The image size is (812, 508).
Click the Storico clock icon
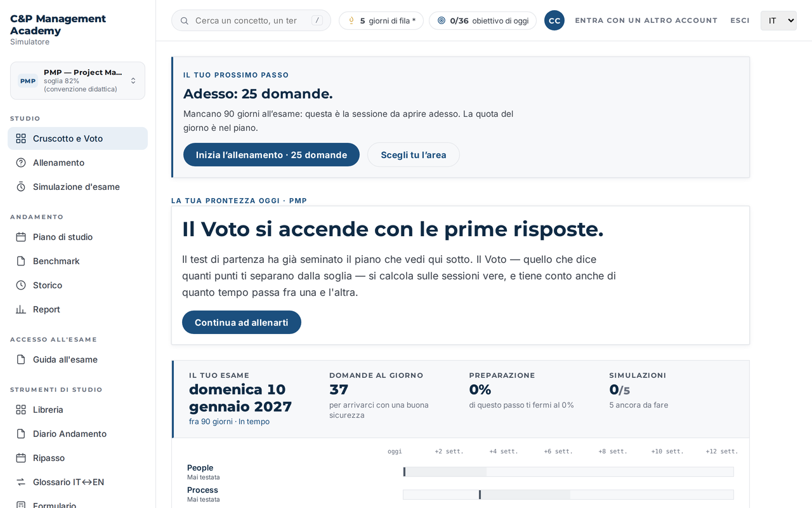point(21,285)
